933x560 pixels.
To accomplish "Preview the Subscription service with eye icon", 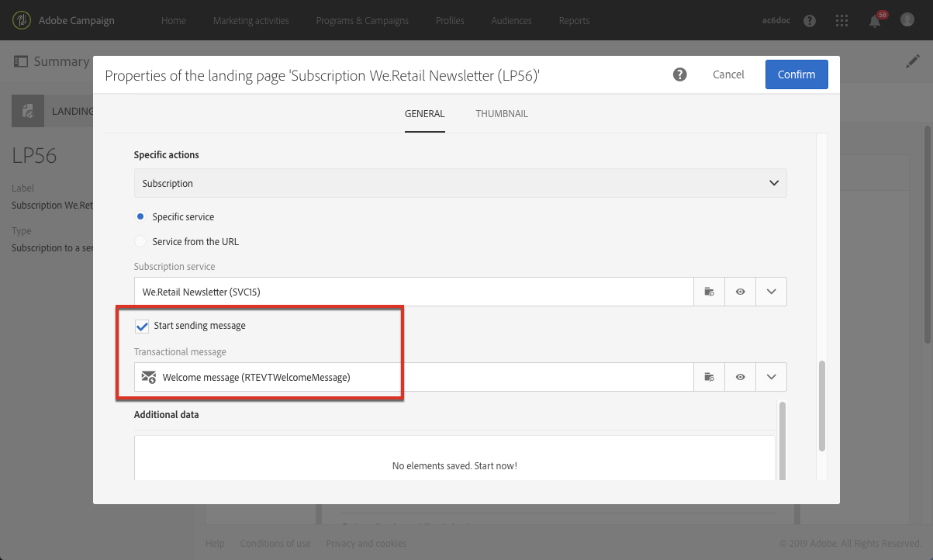I will [741, 292].
